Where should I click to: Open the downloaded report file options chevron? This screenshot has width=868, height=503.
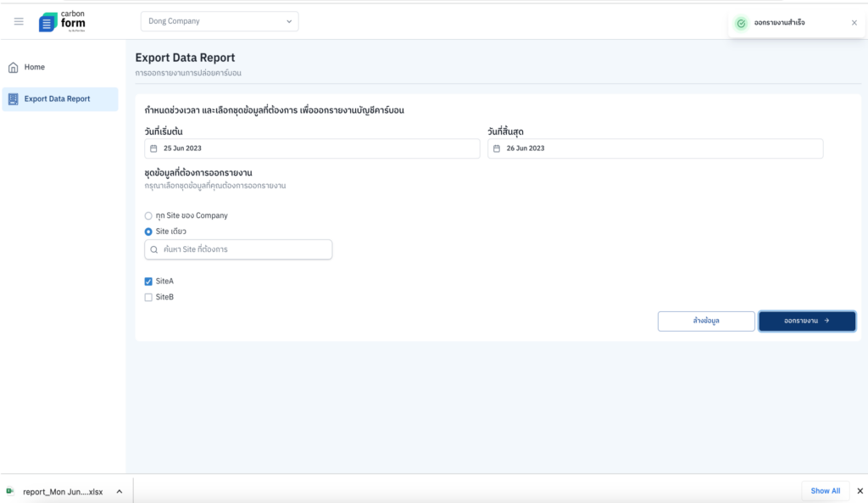point(120,491)
